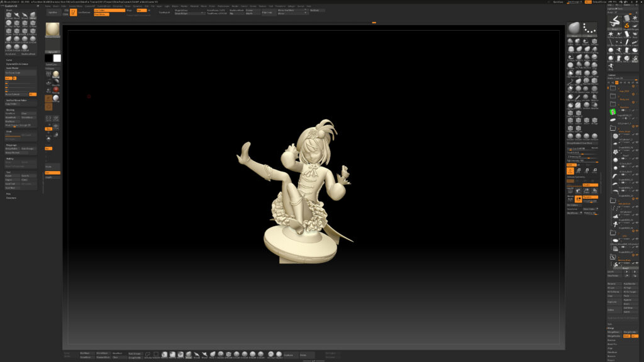Open the current brush thumbnail in right panel
This screenshot has height=362, width=644.
tap(574, 29)
